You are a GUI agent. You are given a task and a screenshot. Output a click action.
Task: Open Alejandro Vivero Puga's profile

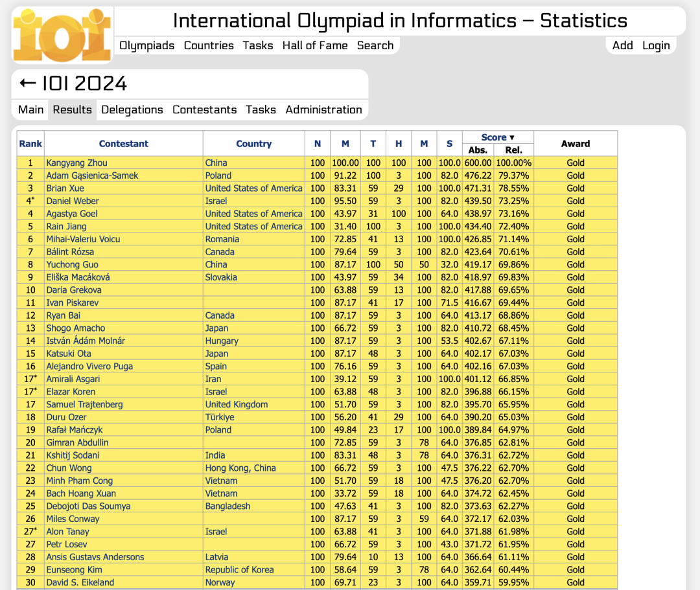click(89, 366)
